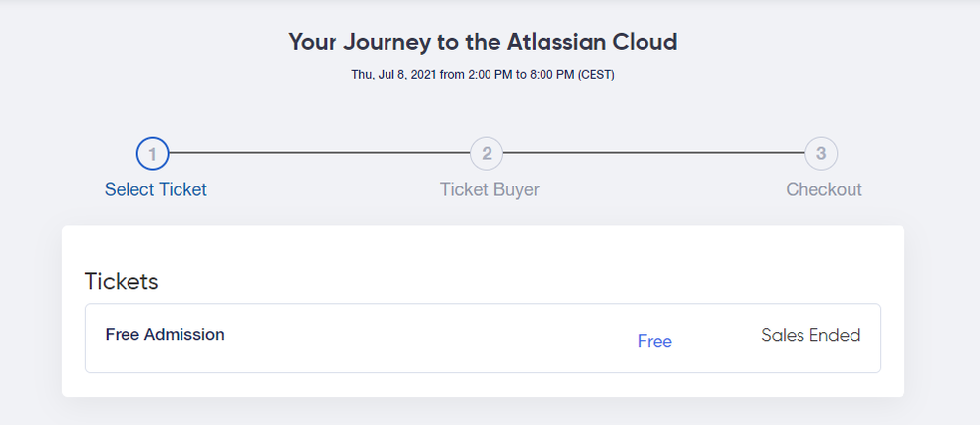
Task: Click the "Your Journey to the Atlassian Cloud" title
Action: coord(483,42)
